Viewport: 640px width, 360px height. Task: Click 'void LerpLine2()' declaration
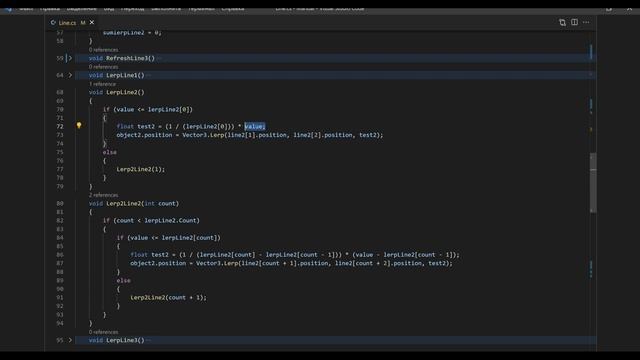point(117,92)
